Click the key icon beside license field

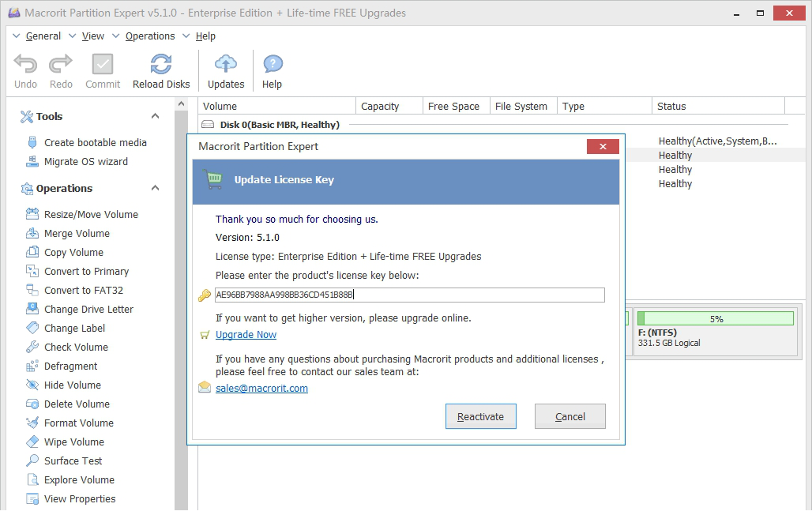point(205,295)
